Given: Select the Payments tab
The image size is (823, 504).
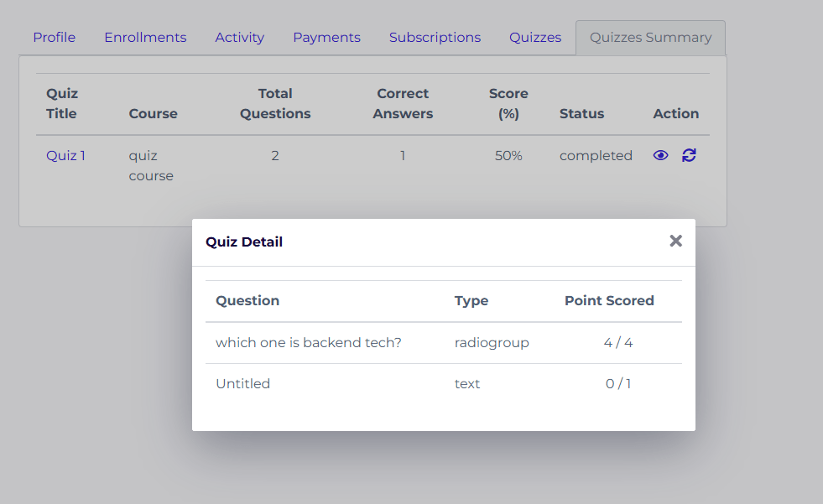Looking at the screenshot, I should 326,38.
